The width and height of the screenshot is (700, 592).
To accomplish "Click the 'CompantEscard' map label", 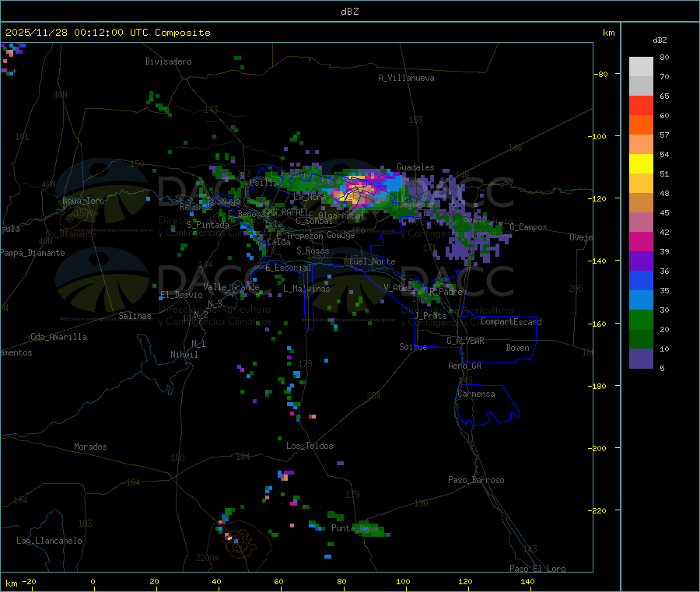I will pos(511,322).
